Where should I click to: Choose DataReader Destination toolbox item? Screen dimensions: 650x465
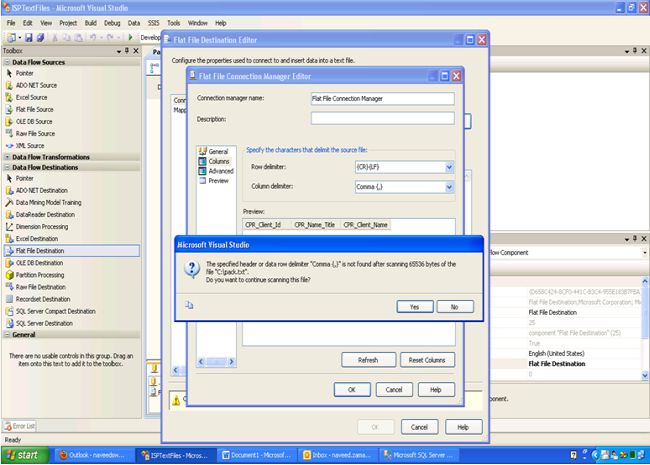tap(45, 214)
